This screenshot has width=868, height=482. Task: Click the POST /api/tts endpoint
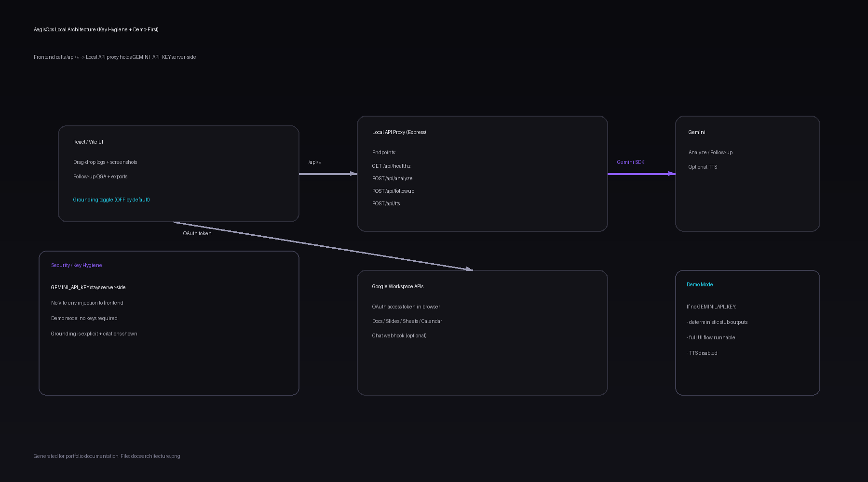[386, 203]
